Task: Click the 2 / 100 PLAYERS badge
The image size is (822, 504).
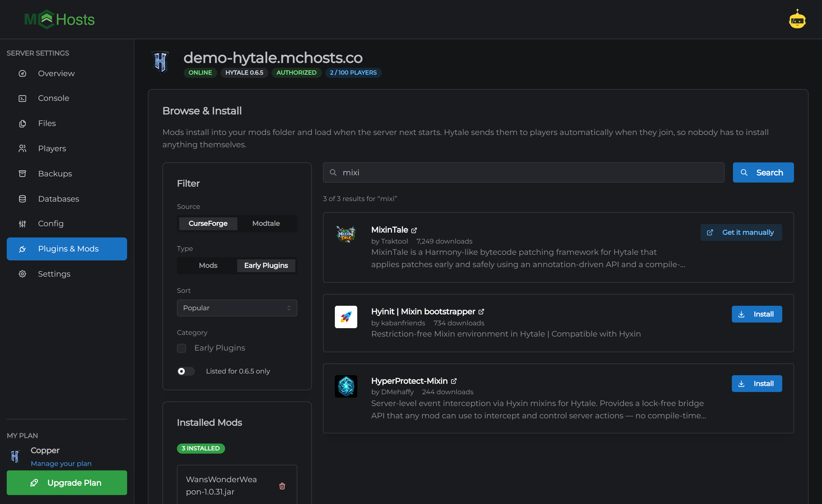Action: [353, 73]
